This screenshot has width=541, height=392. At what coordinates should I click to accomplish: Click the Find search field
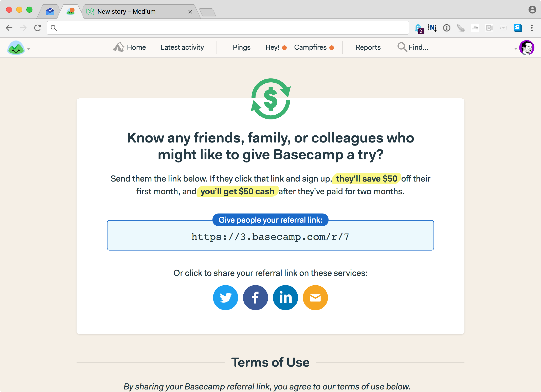pyautogui.click(x=413, y=47)
